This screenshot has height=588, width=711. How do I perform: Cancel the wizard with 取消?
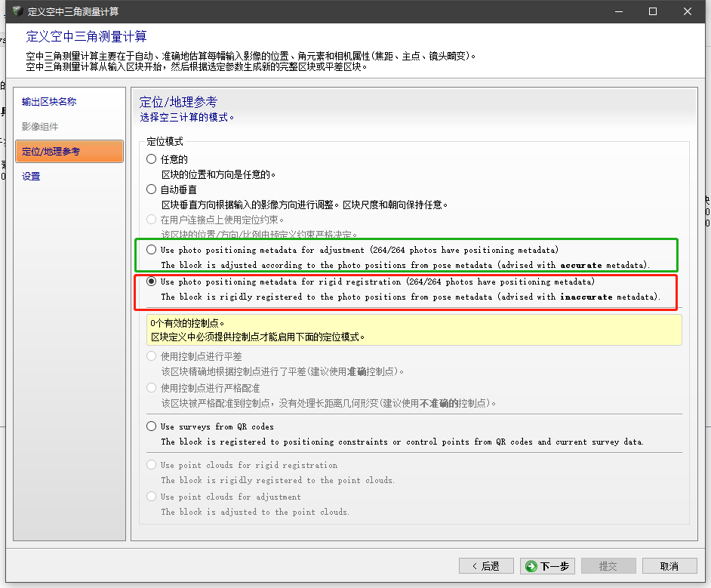click(x=669, y=566)
